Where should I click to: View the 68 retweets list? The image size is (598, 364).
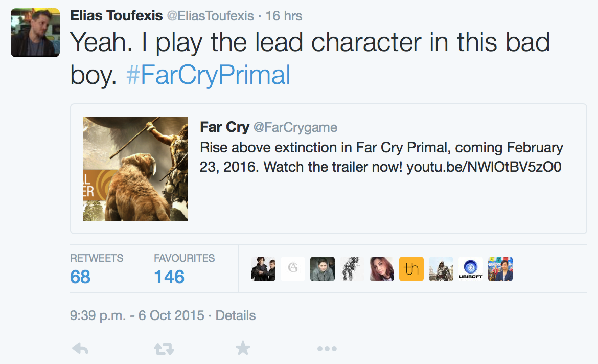click(x=80, y=277)
